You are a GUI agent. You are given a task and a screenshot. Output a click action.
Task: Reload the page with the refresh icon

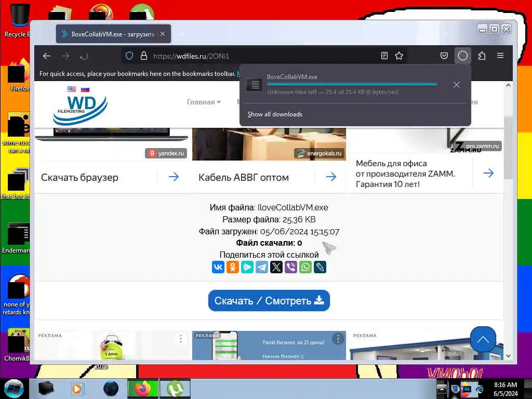[84, 56]
